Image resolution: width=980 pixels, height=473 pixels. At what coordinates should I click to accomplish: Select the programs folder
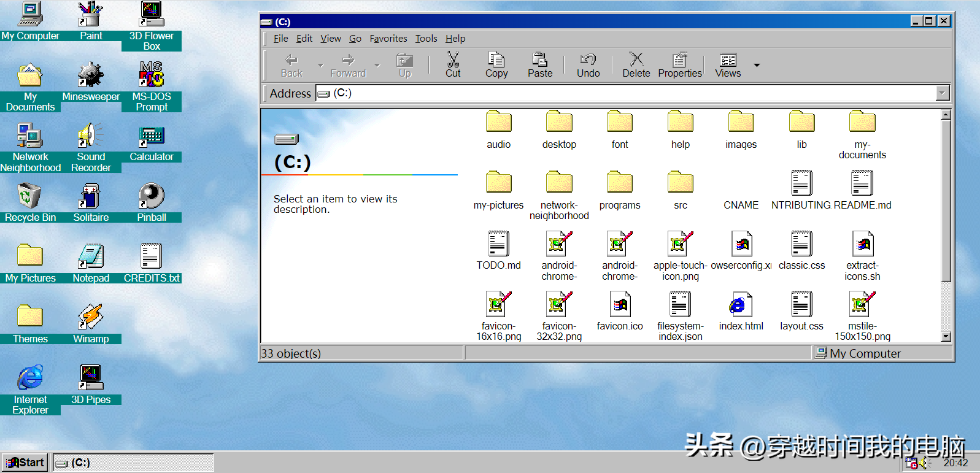pyautogui.click(x=620, y=191)
